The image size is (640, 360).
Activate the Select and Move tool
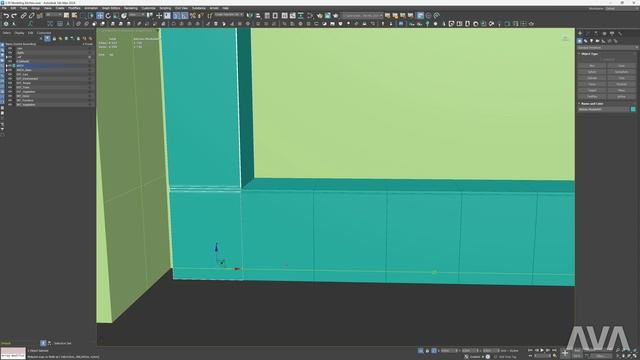pos(100,16)
